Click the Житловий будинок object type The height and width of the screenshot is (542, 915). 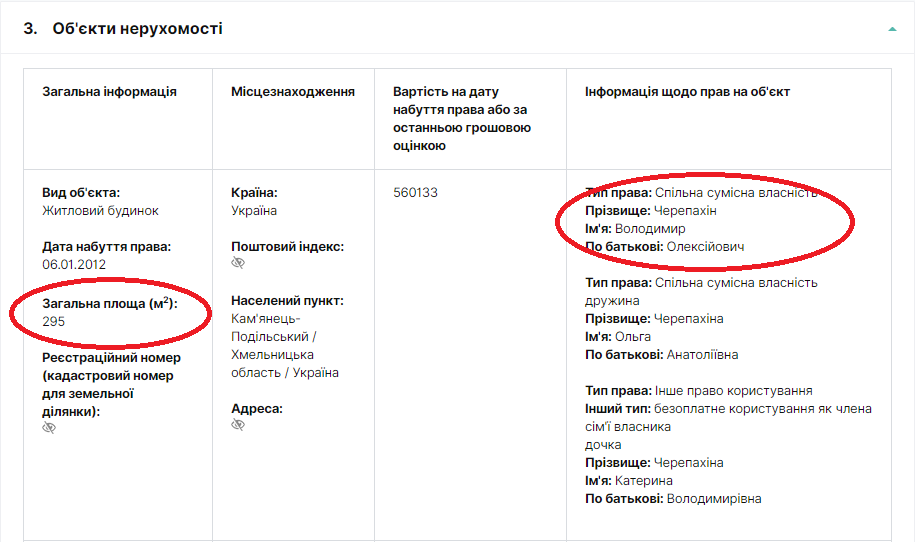pyautogui.click(x=100, y=211)
